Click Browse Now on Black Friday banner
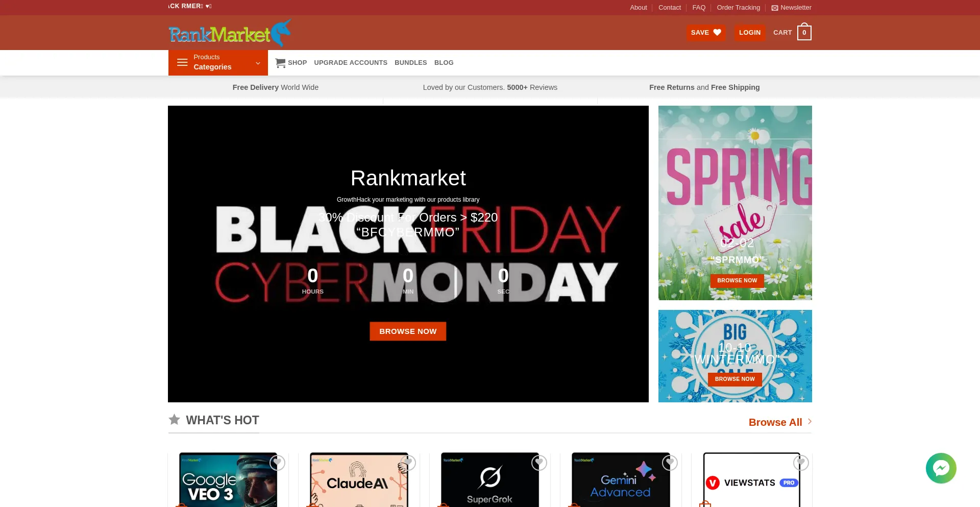This screenshot has width=980, height=507. coord(408,331)
